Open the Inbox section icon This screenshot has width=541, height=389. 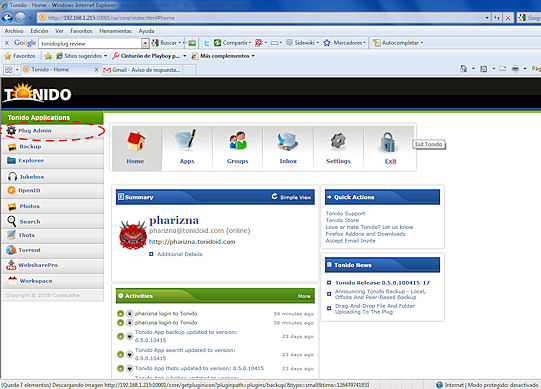pos(288,141)
